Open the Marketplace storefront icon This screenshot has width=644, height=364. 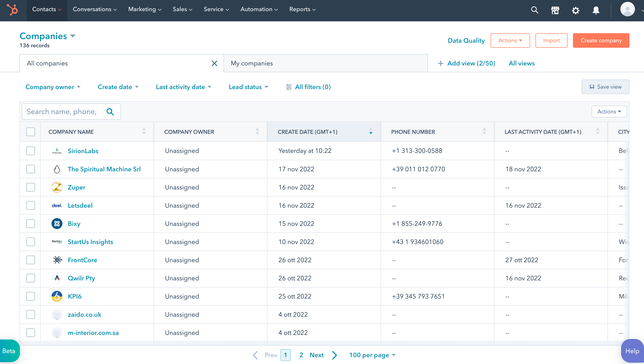click(555, 10)
